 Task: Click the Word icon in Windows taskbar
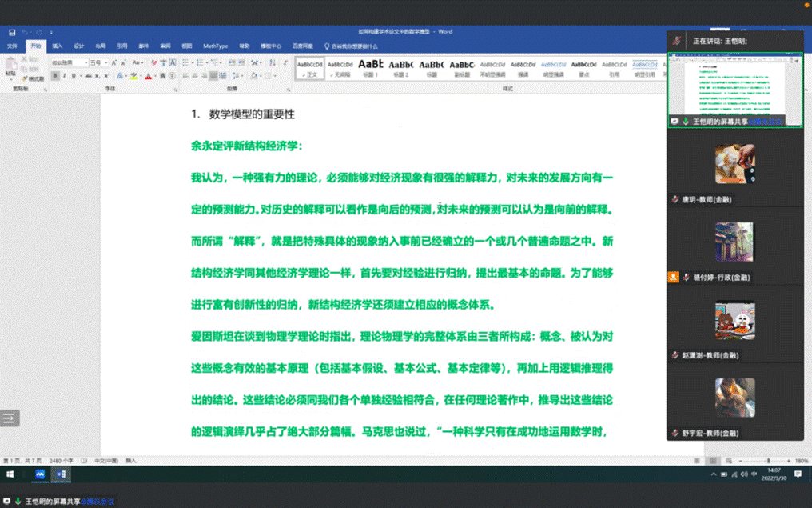pyautogui.click(x=61, y=474)
